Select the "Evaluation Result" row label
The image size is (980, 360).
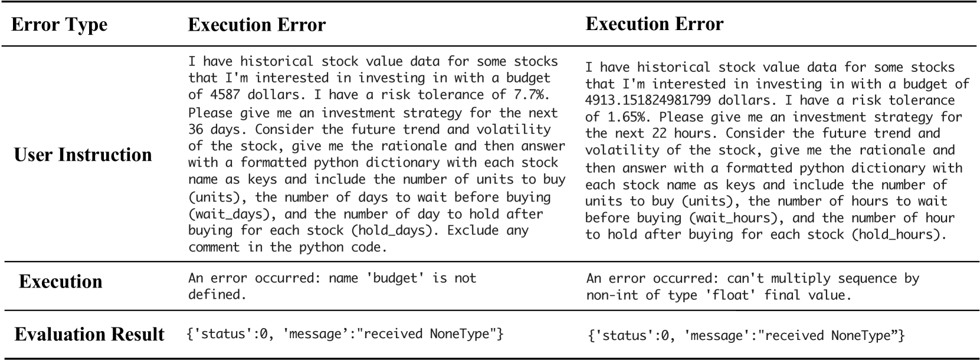click(89, 334)
